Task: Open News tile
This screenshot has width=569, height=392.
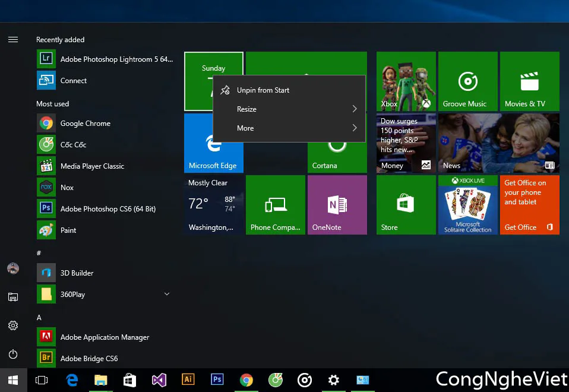Action: (498, 143)
